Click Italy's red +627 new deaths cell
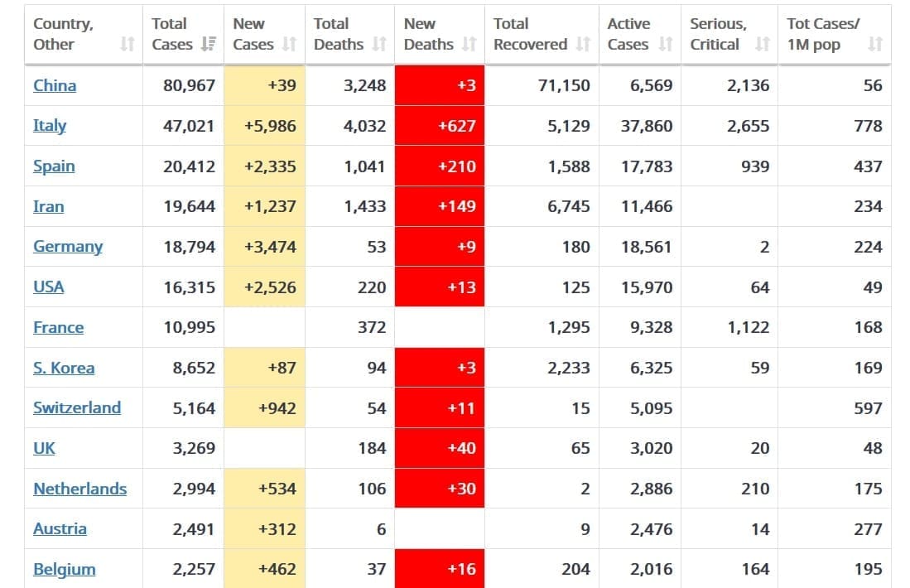Screen dimensions: 910x588 click(440, 126)
